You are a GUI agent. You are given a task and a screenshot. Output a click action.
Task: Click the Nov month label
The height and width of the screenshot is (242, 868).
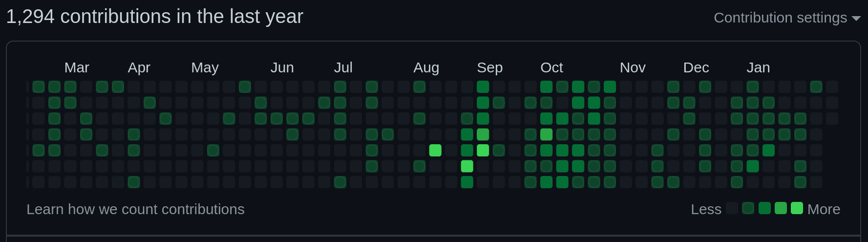(x=633, y=67)
